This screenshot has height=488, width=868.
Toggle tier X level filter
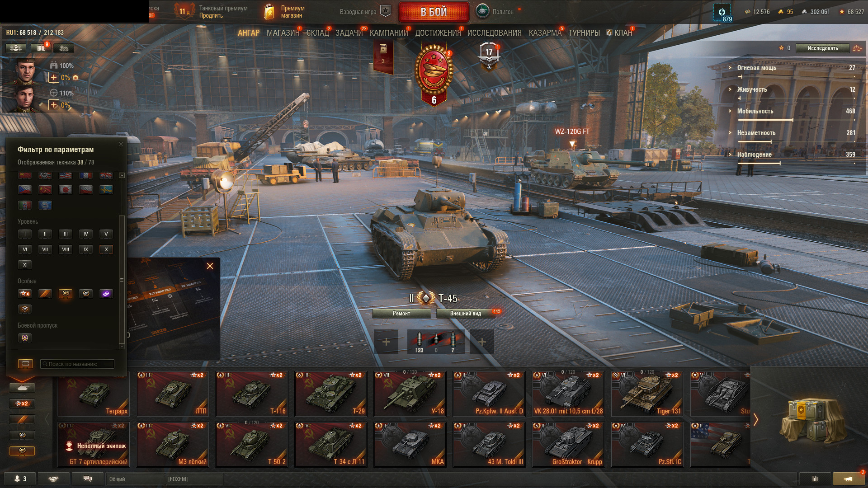pyautogui.click(x=106, y=249)
